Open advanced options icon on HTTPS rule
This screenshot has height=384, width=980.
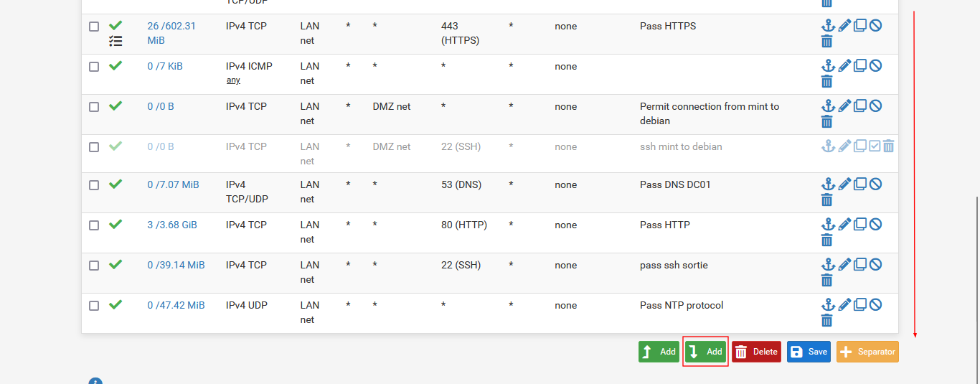click(x=116, y=42)
